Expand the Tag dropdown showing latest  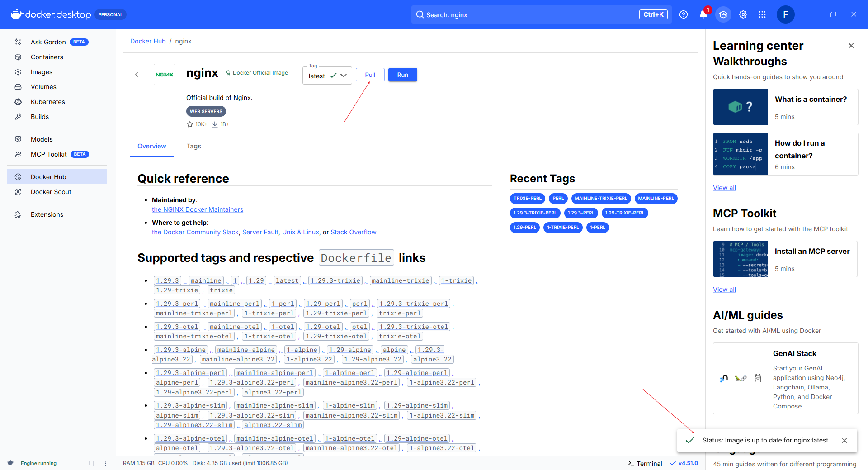[x=327, y=76]
